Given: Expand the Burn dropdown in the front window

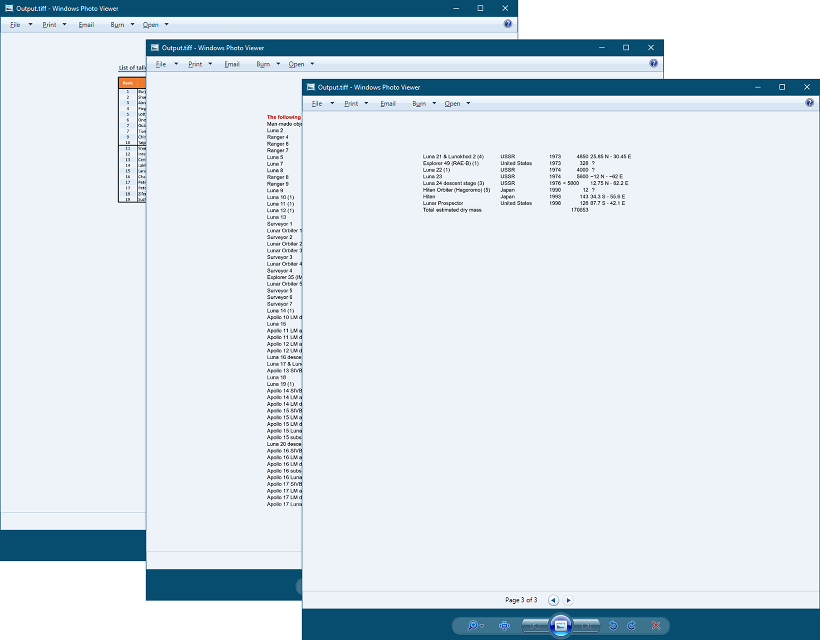Looking at the screenshot, I should pos(424,104).
